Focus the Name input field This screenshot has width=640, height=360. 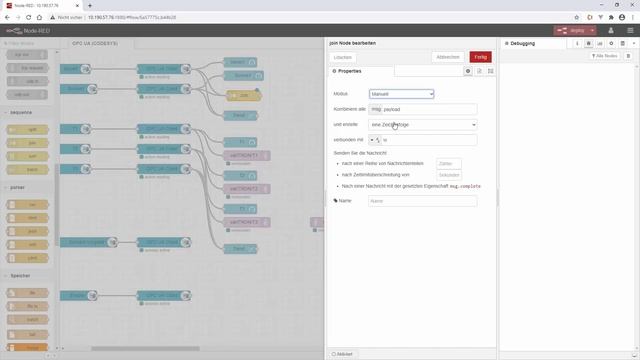422,201
